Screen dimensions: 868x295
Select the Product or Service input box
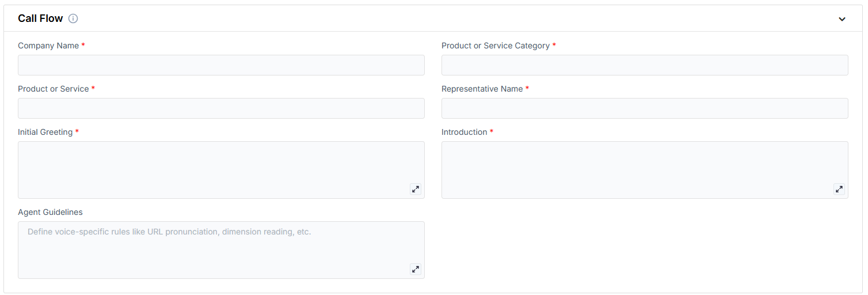[x=221, y=108]
